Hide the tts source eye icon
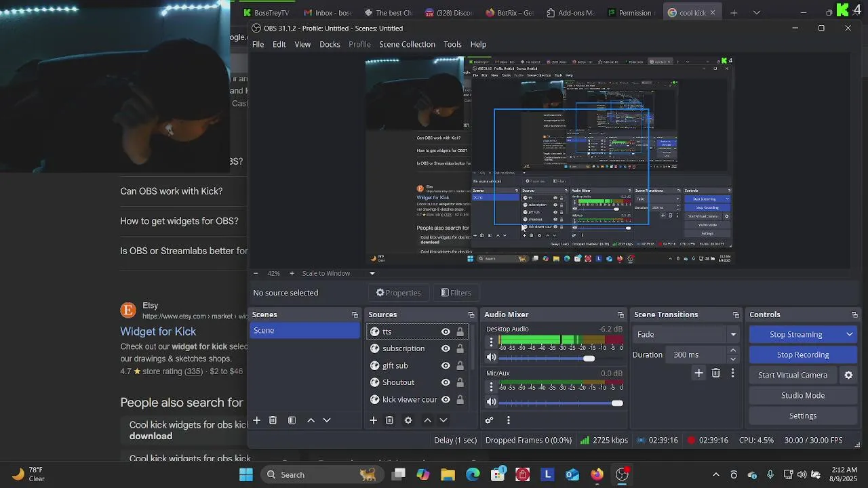Viewport: 868px width, 488px height. click(x=446, y=331)
